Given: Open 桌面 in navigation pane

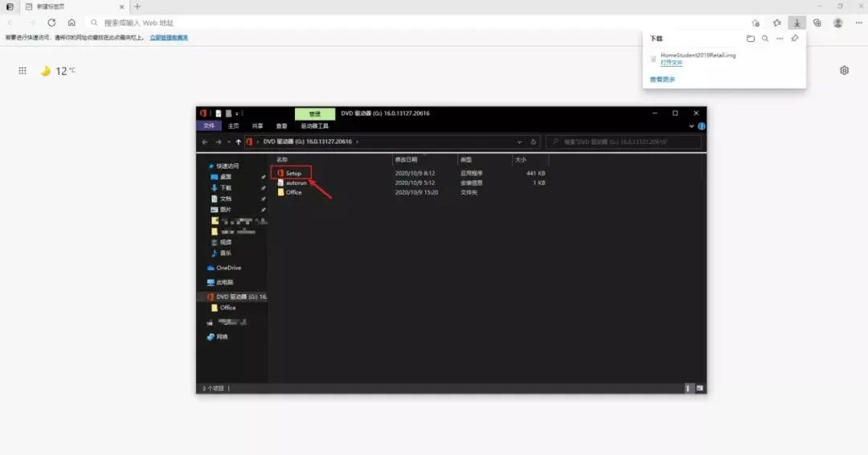Looking at the screenshot, I should pos(221,177).
